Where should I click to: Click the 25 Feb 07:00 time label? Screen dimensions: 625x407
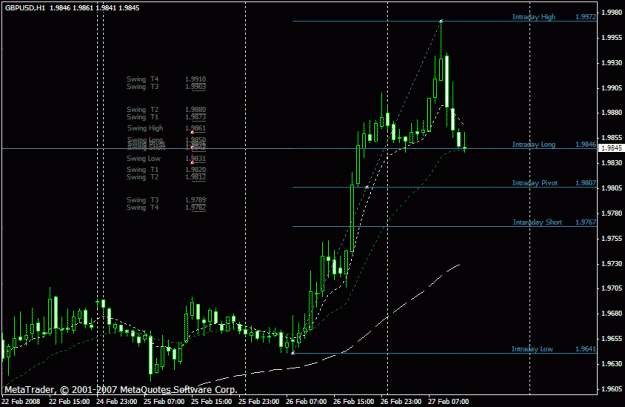tap(164, 401)
